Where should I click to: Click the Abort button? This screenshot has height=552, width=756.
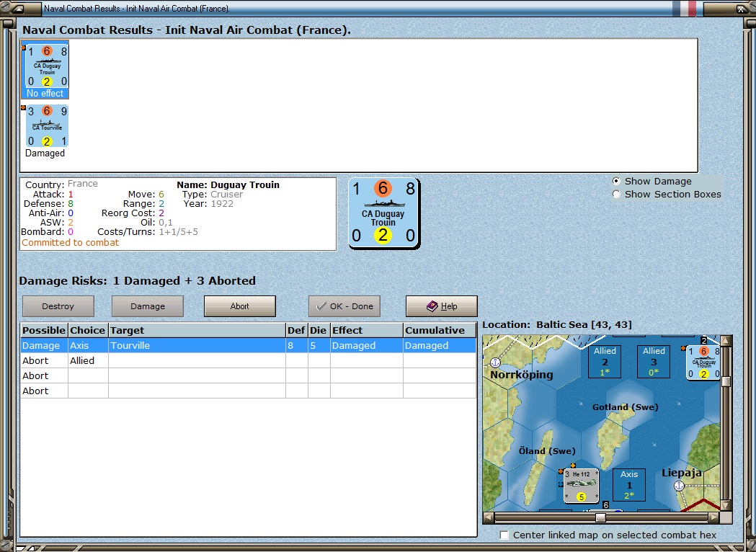(239, 306)
